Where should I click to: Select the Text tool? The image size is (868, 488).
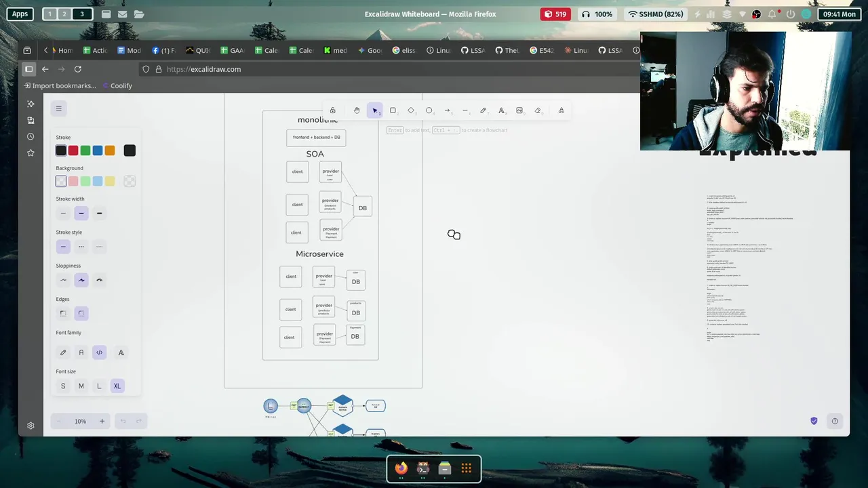(501, 110)
